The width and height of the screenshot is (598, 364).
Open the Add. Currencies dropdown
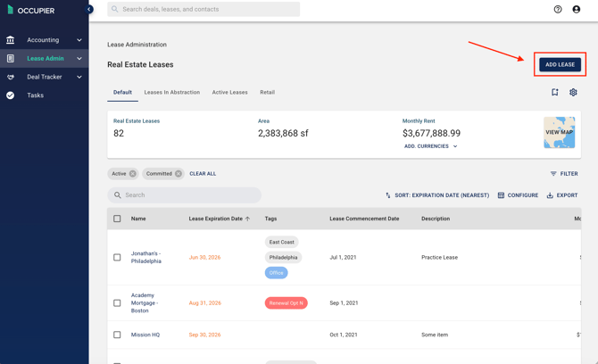430,146
